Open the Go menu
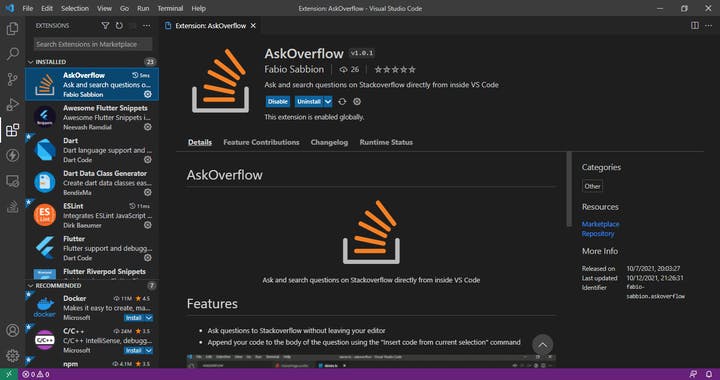 124,8
